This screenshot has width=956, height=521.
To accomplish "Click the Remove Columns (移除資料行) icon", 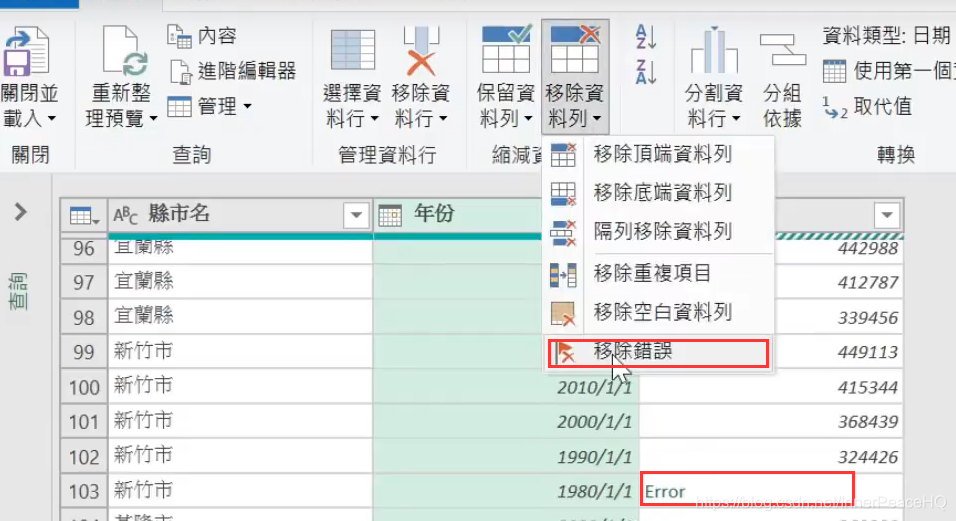I will tap(421, 51).
